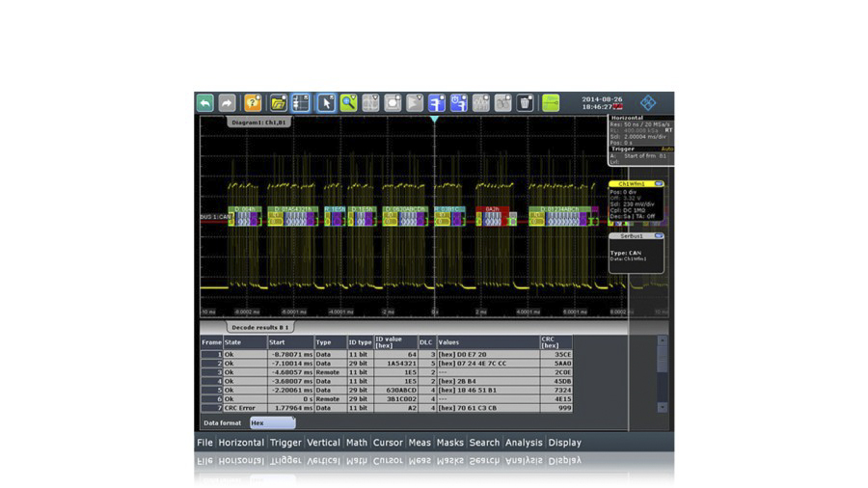Click the CRC value 999 cell

[x=556, y=408]
